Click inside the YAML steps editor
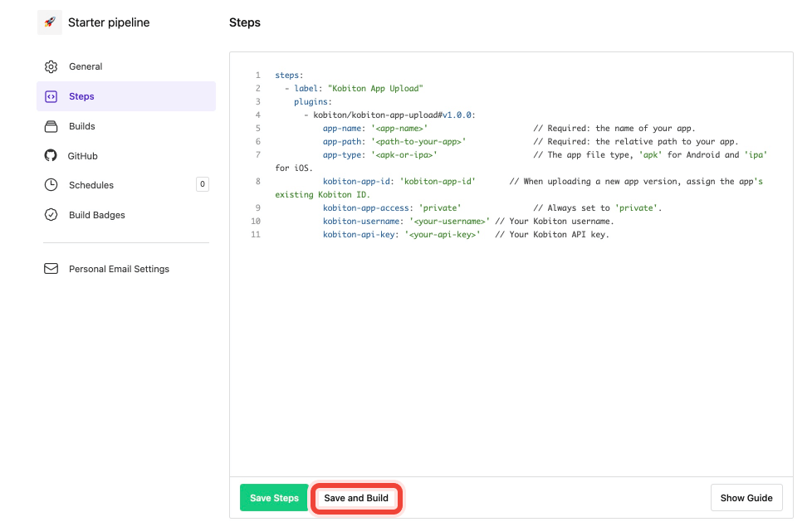The image size is (812, 522). coord(511,264)
